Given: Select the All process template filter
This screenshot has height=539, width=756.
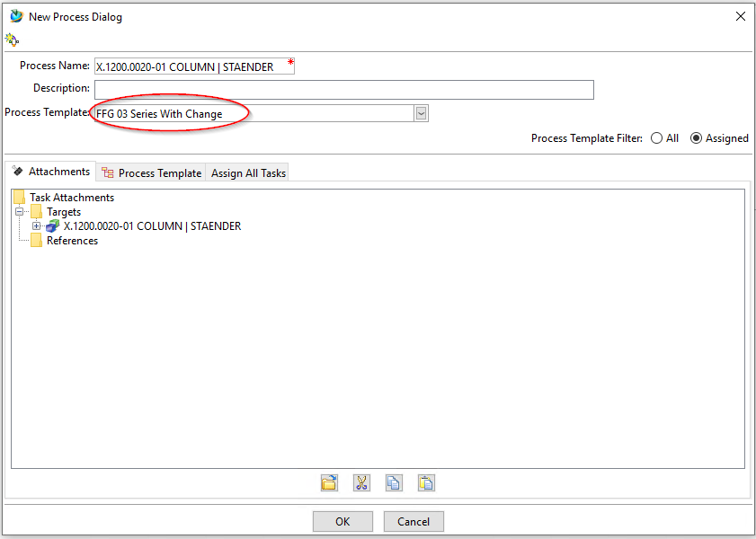Looking at the screenshot, I should [x=657, y=138].
